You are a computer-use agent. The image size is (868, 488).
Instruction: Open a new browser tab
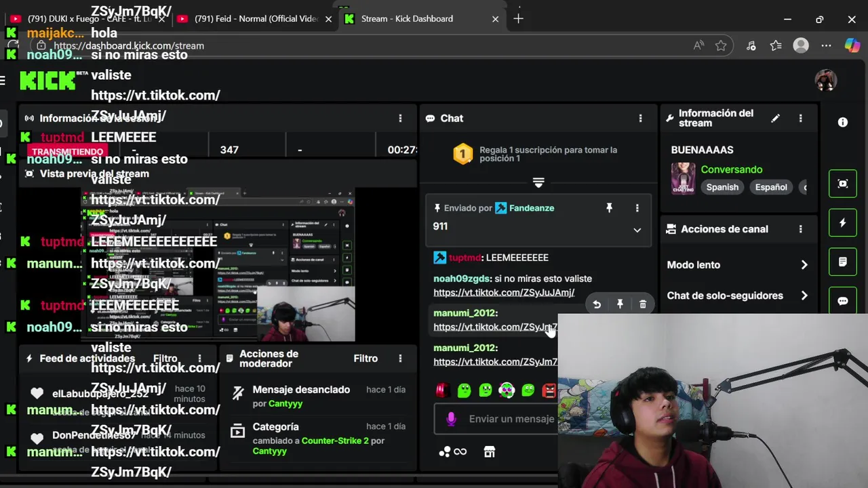[x=518, y=19]
